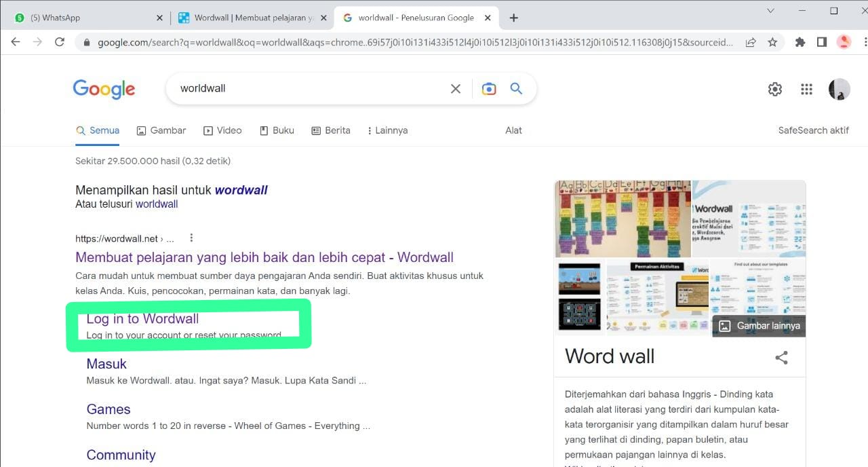
Task: Click Gambar lainnya for more images
Action: pyautogui.click(x=759, y=326)
